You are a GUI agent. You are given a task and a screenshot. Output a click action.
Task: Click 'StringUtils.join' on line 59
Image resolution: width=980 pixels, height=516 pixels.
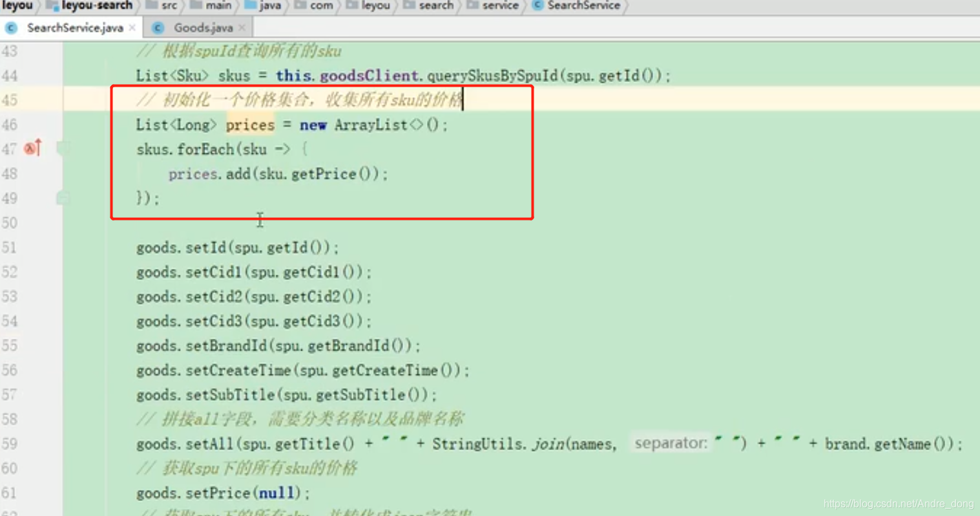[497, 444]
